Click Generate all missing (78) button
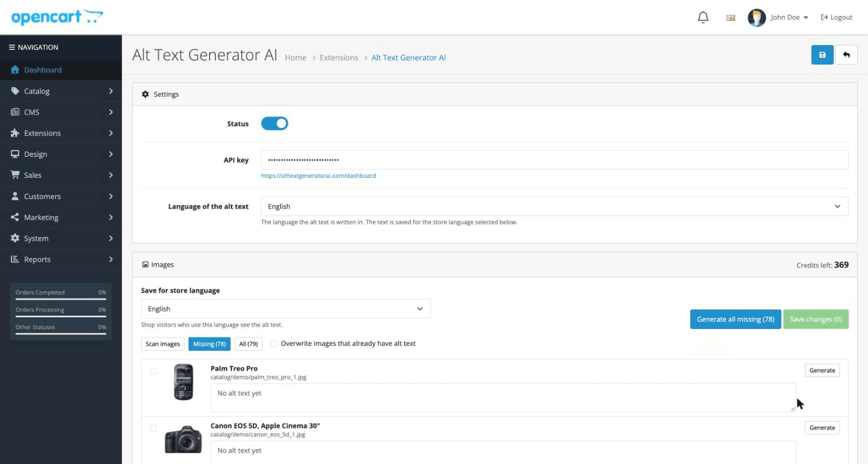The height and width of the screenshot is (464, 868). 735,319
